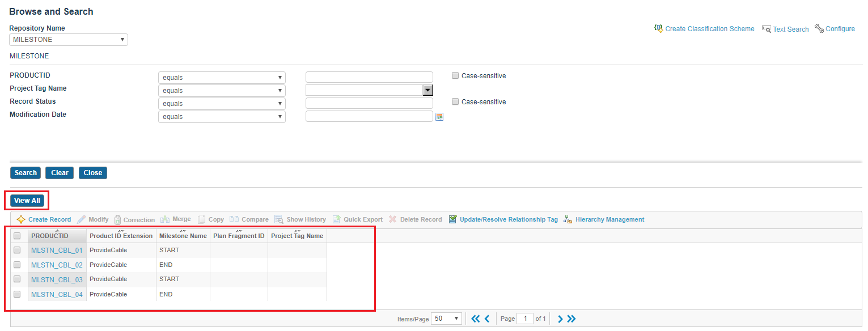The width and height of the screenshot is (868, 331).
Task: Click the Text Search magnifier icon
Action: click(767, 28)
